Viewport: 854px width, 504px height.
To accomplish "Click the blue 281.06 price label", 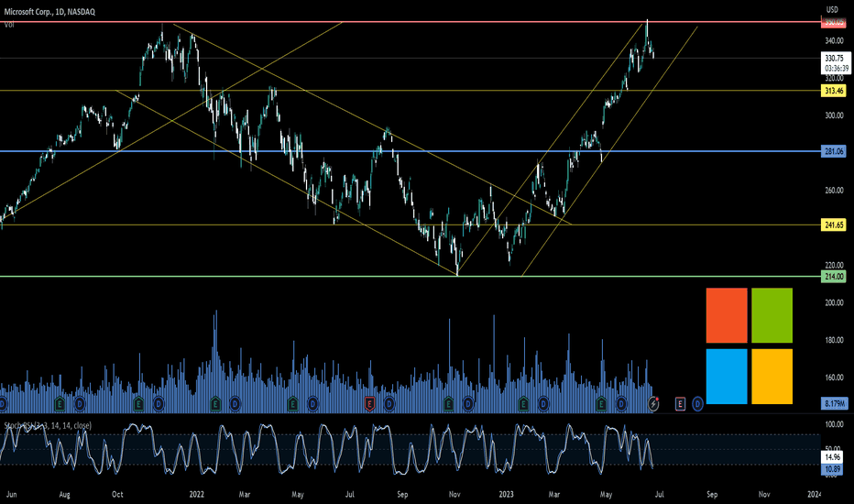I will tap(833, 151).
